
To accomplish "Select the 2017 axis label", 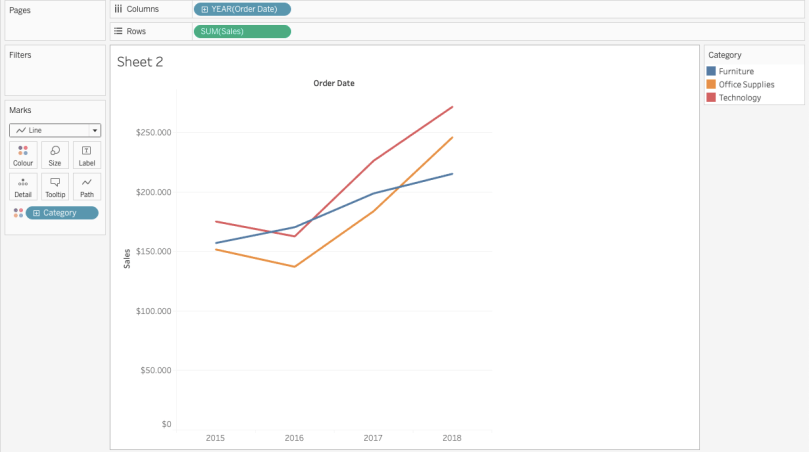I will point(373,438).
